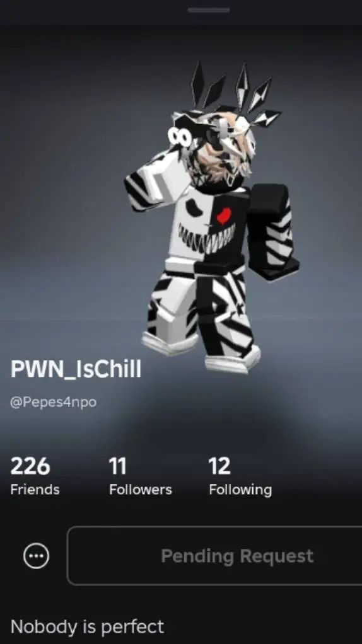Open the Followers list label
The image size is (362, 644).
141,490
